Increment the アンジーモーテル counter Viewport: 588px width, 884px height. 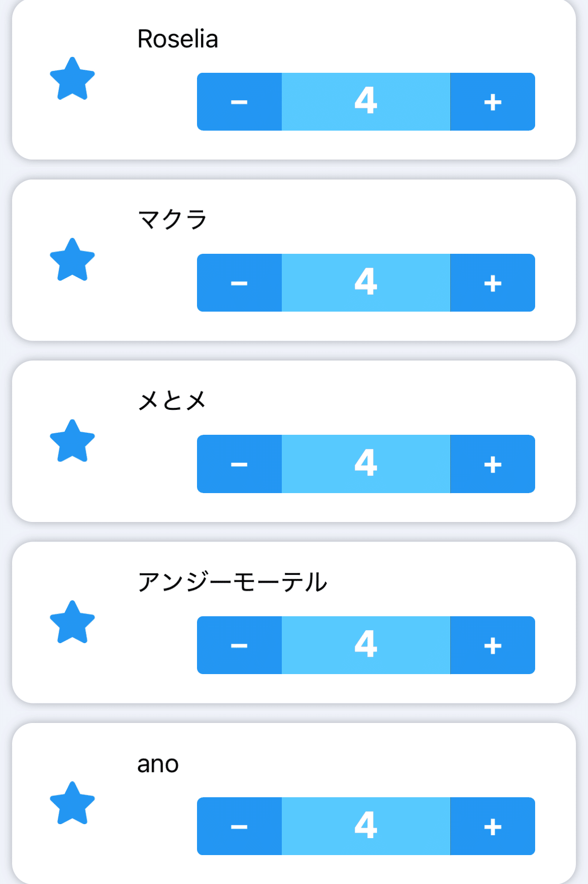coord(492,645)
